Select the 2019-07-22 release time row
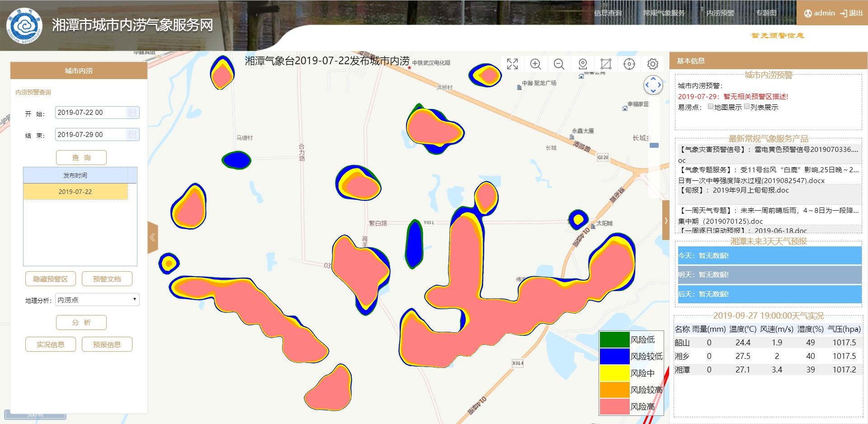This screenshot has width=868, height=424. pos(75,192)
